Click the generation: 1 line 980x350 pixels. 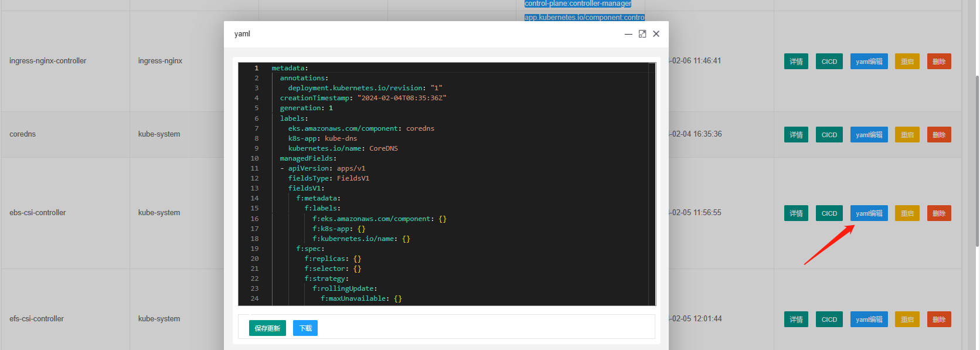(306, 108)
